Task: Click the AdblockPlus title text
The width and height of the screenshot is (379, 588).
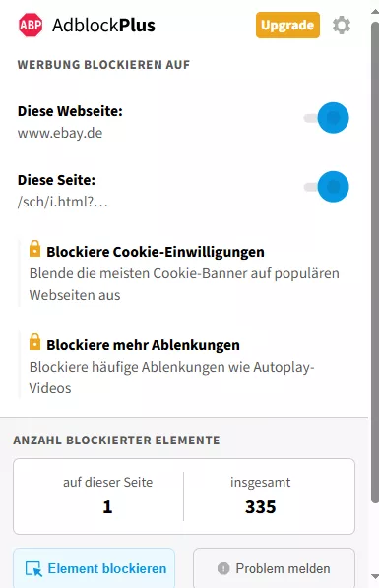Action: [x=103, y=26]
